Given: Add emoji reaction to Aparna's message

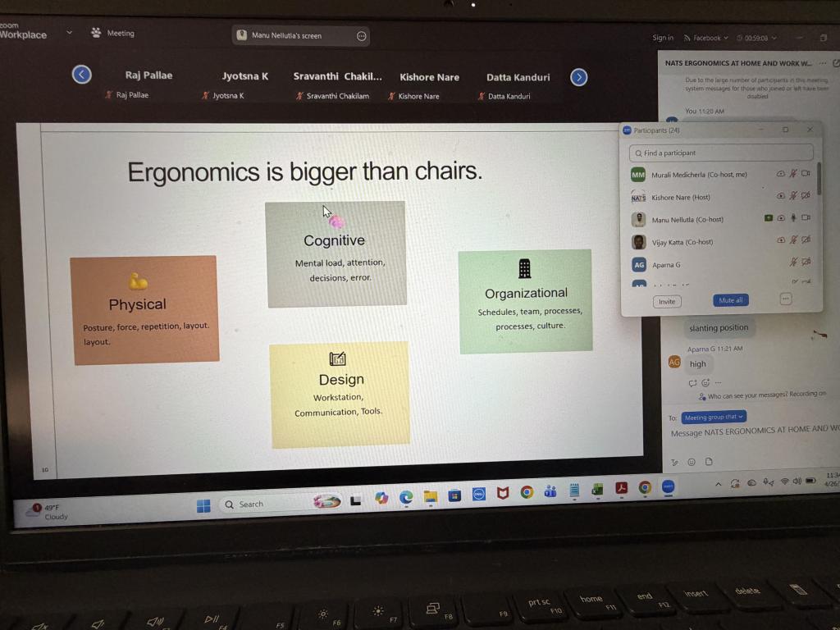Looking at the screenshot, I should 705,382.
